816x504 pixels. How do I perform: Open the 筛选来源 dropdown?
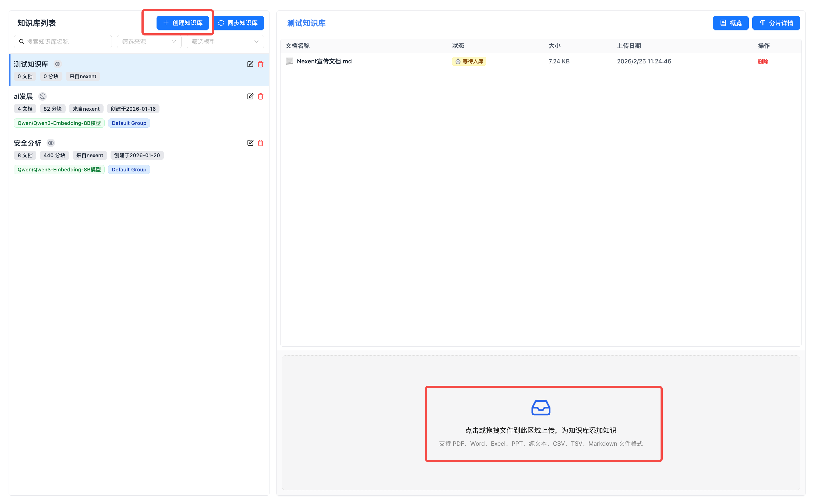click(149, 42)
